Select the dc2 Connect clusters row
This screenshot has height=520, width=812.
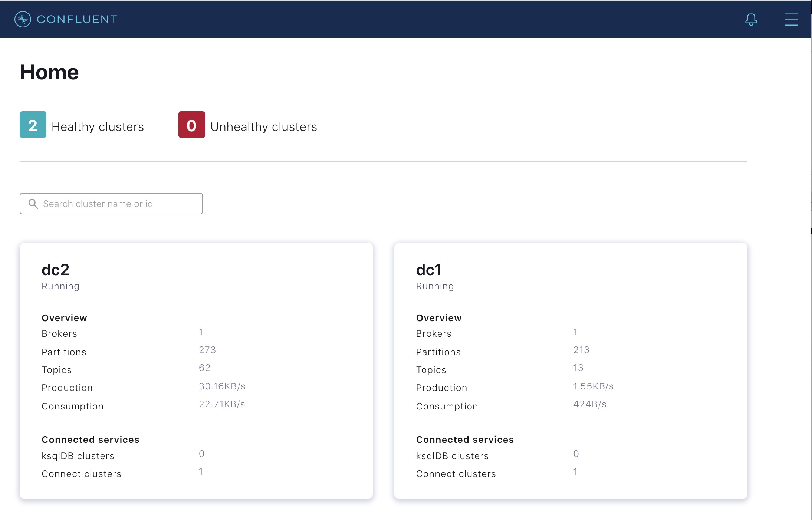pyautogui.click(x=82, y=474)
